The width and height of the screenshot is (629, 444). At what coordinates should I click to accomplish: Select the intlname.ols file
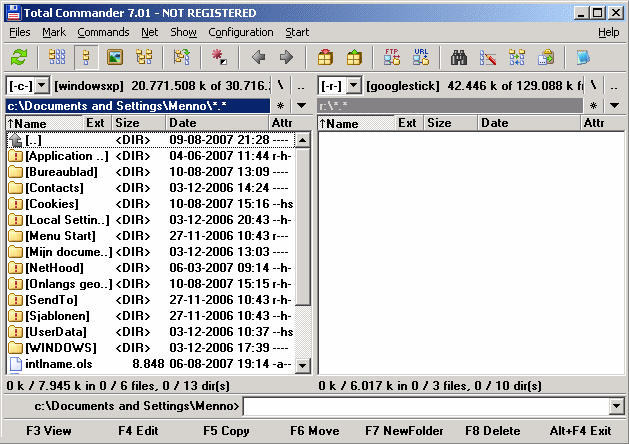click(151, 364)
